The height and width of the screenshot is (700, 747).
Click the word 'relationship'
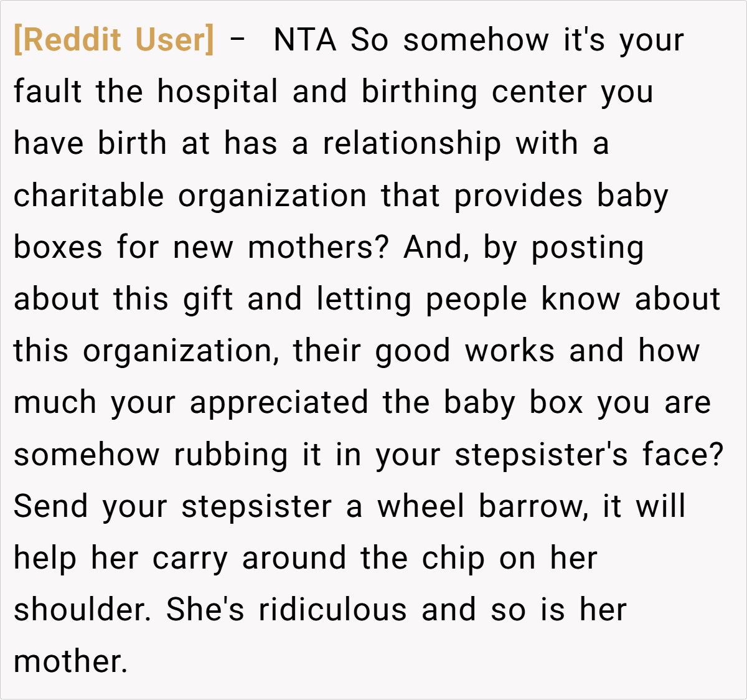point(411,143)
